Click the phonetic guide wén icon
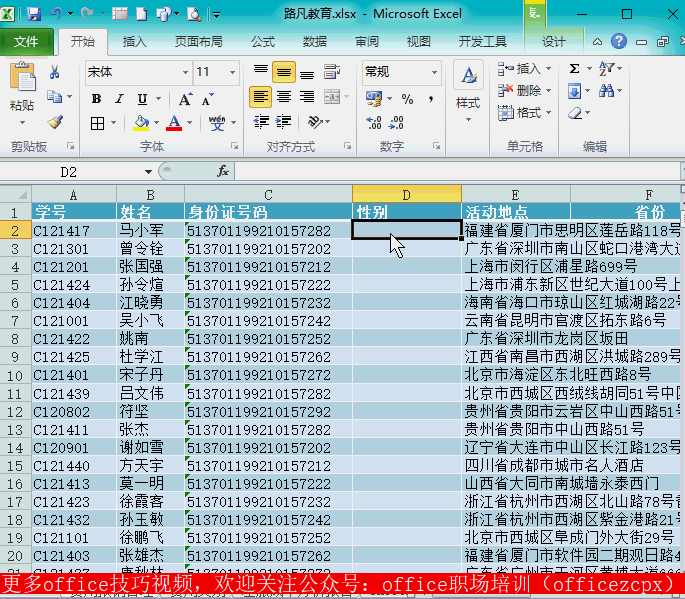This screenshot has height=599, width=685. [x=217, y=123]
